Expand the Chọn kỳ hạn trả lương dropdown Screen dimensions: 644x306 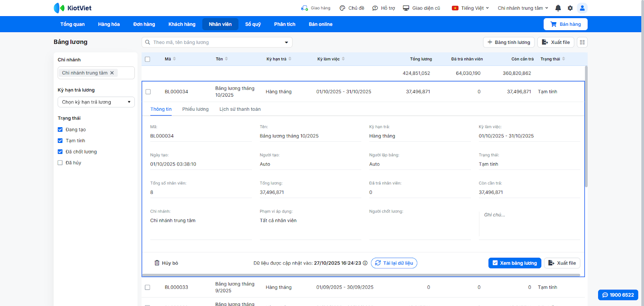coord(96,102)
